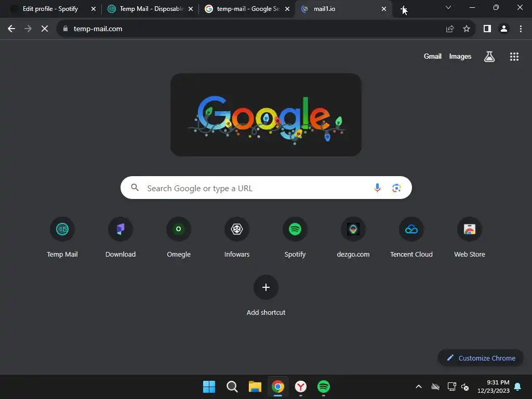Image resolution: width=532 pixels, height=399 pixels.
Task: Open Yandex Browser from the taskbar
Action: point(301,387)
